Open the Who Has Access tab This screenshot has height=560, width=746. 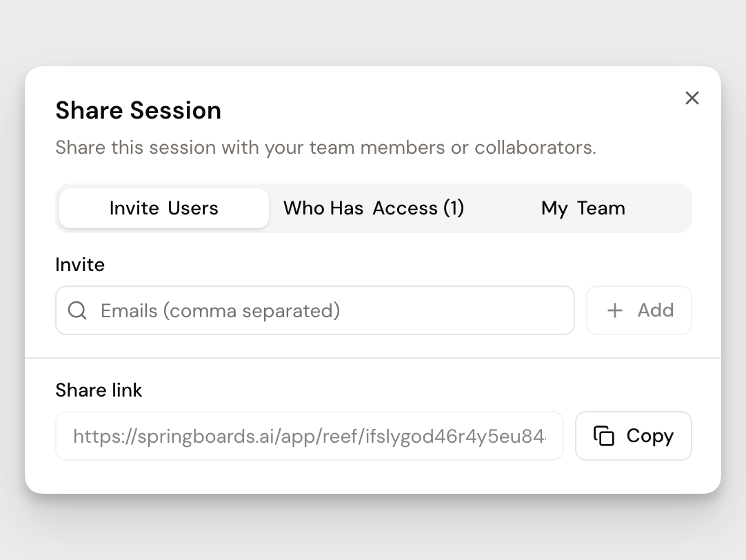pos(373,208)
